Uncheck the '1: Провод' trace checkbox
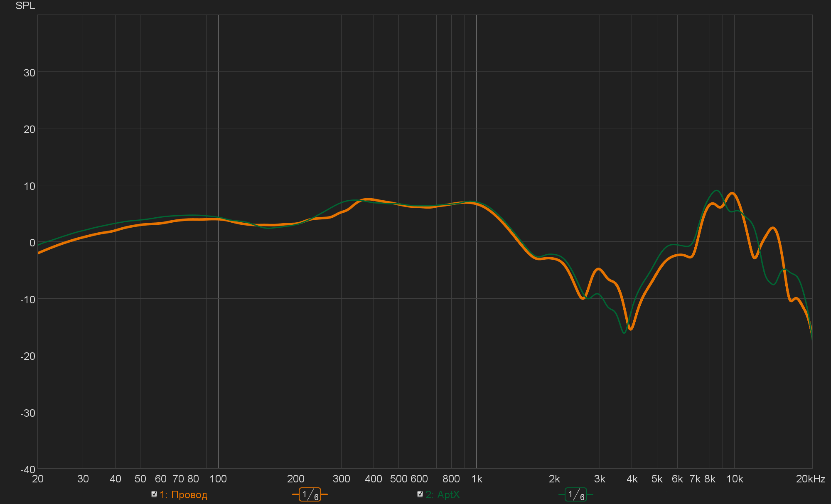Image resolution: width=831 pixels, height=504 pixels. tap(154, 494)
